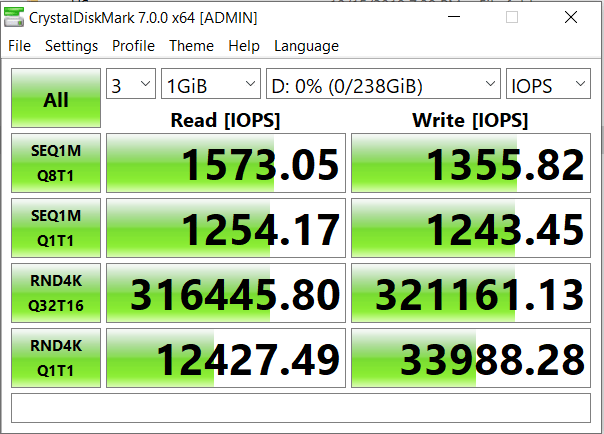
Task: Open the 1GiB test size dropdown
Action: pyautogui.click(x=211, y=84)
